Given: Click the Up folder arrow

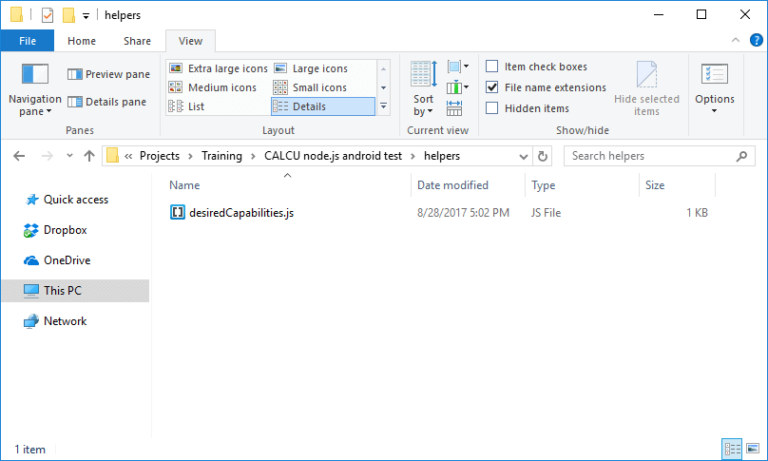Looking at the screenshot, I should [89, 156].
